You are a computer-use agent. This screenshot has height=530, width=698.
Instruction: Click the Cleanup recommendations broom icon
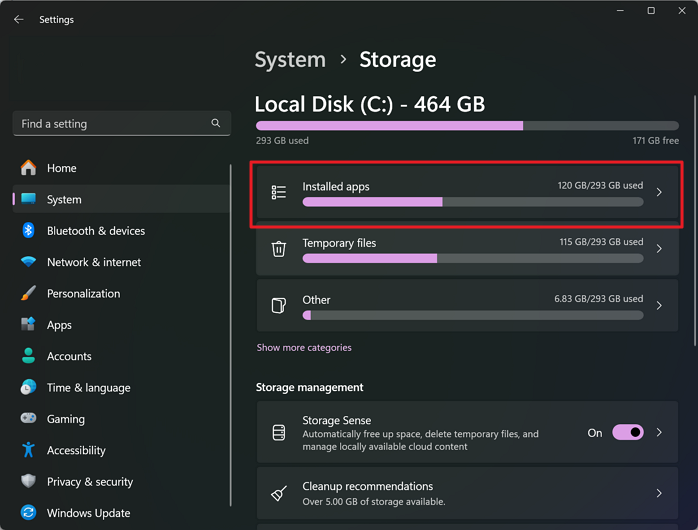click(x=279, y=493)
